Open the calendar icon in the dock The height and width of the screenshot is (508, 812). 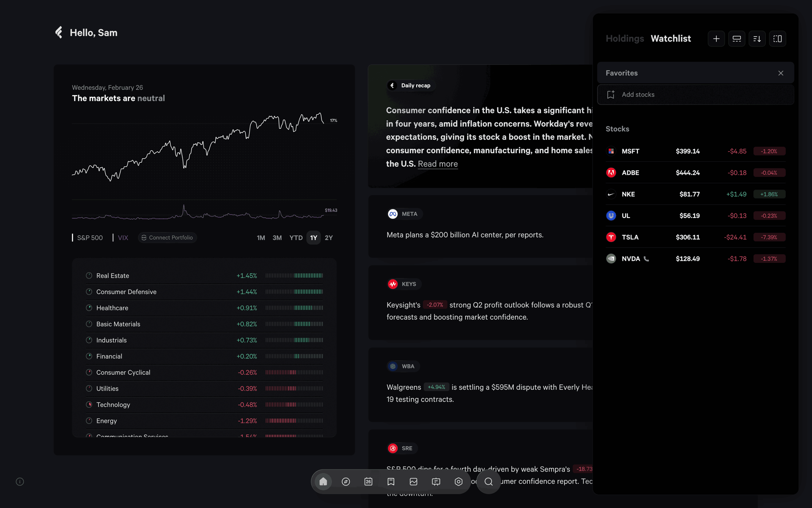[x=368, y=481]
